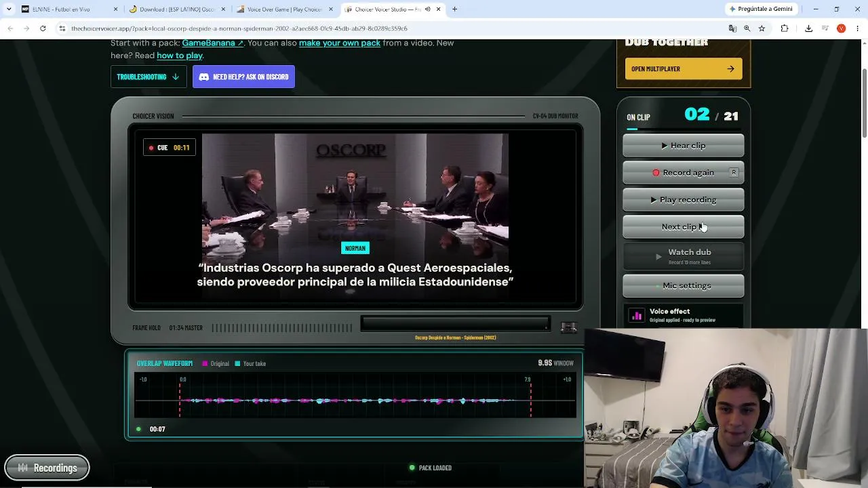This screenshot has width=868, height=488.
Task: Switch to the ELNINE Futbol en Vivo tab
Action: [x=68, y=9]
